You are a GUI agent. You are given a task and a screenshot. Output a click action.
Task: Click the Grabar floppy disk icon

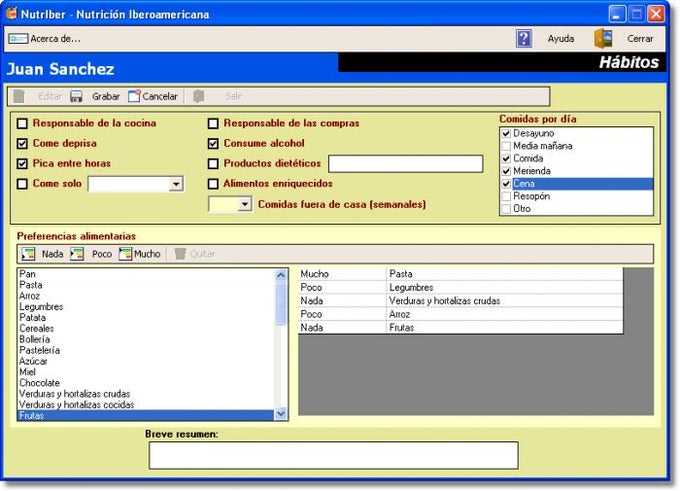[76, 96]
